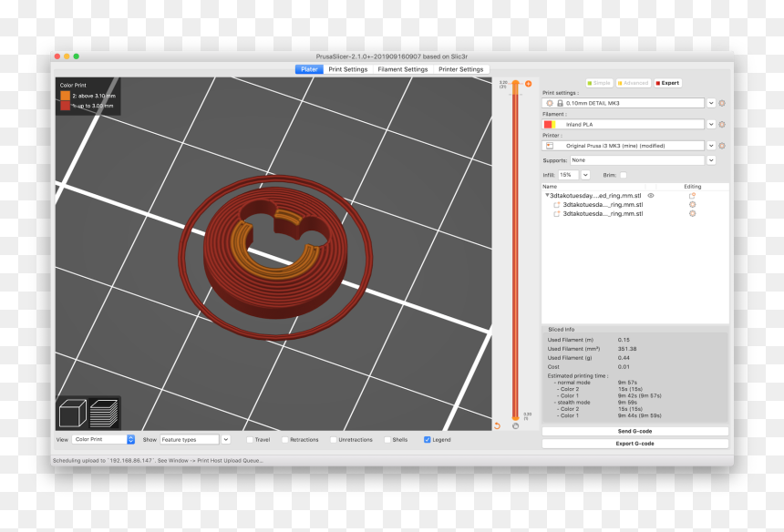Switch to the 3D editor cube view
The height and width of the screenshot is (532, 784).
[x=73, y=413]
